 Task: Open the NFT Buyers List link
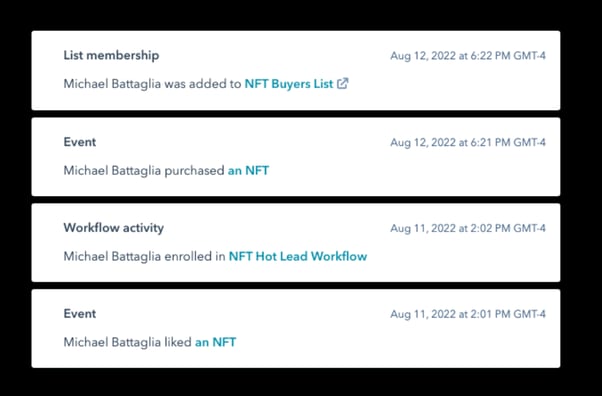[x=289, y=84]
